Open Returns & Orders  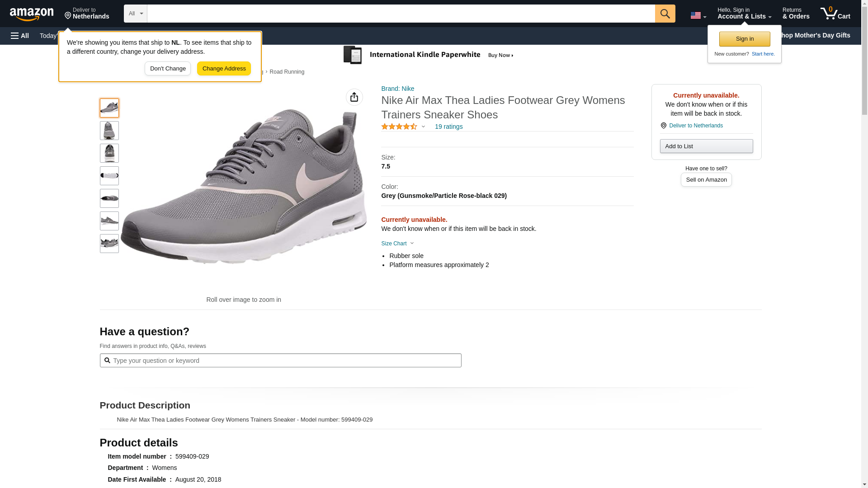795,14
